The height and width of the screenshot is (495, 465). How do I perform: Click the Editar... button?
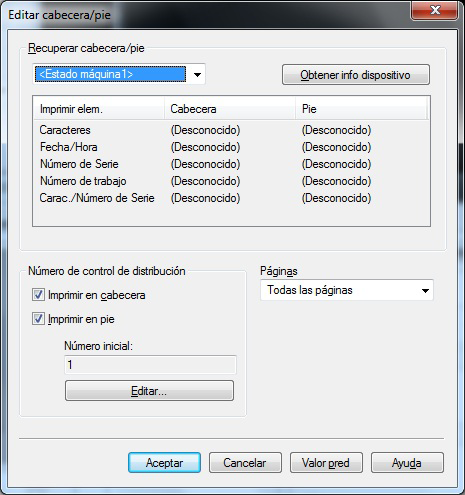(x=149, y=391)
